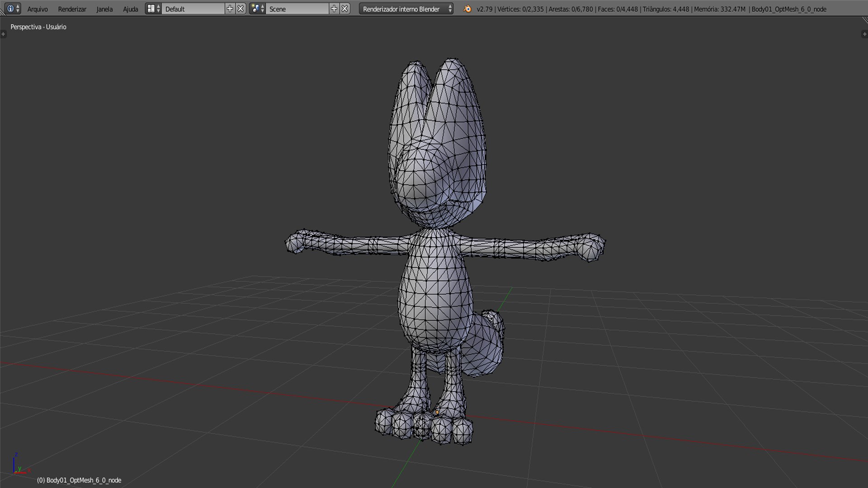Open the scene browse icon
The image size is (868, 488).
click(257, 9)
